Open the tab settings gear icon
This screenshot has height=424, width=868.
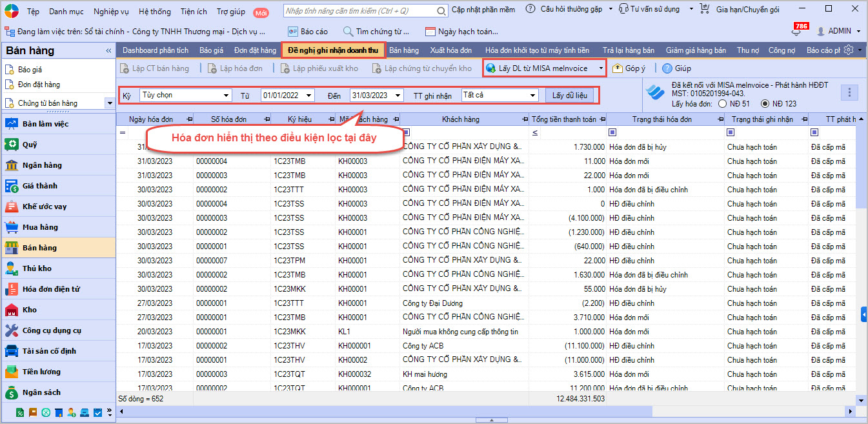point(849,50)
